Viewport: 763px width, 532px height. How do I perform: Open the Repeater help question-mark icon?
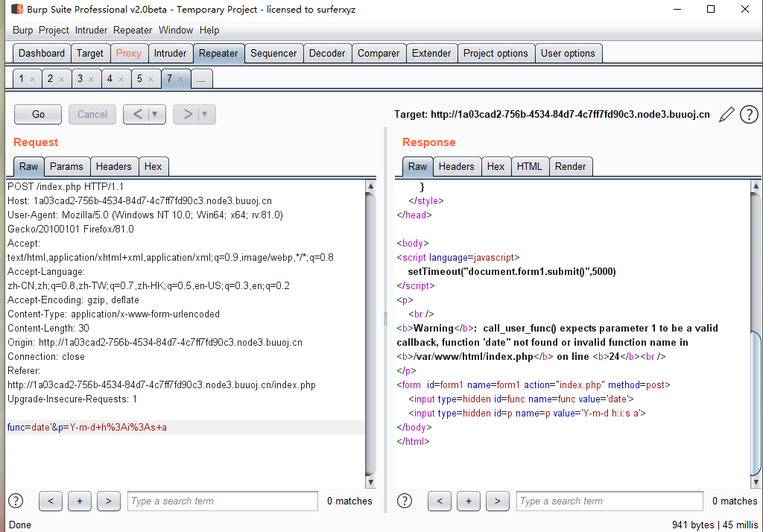pyautogui.click(x=749, y=115)
